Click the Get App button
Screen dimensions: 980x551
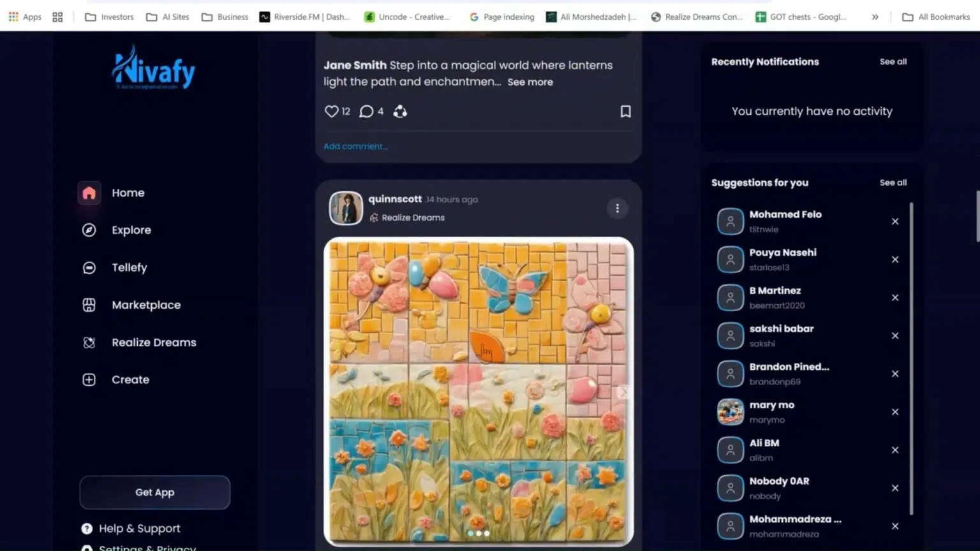point(155,492)
